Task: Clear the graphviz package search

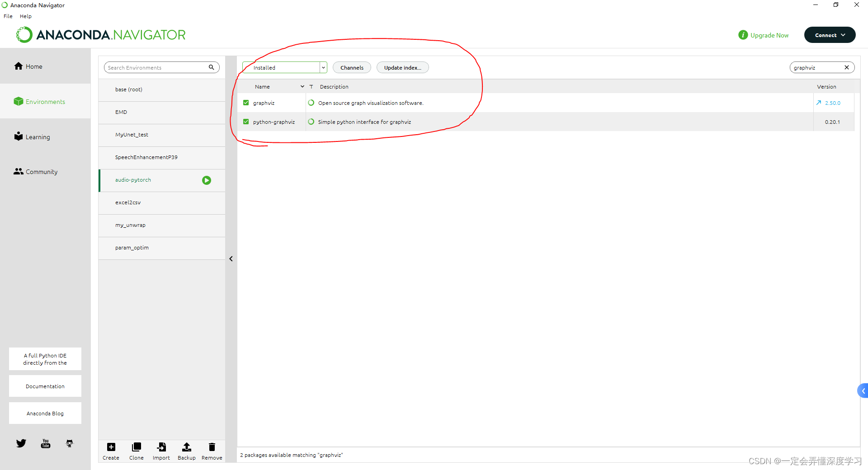Action: point(847,67)
